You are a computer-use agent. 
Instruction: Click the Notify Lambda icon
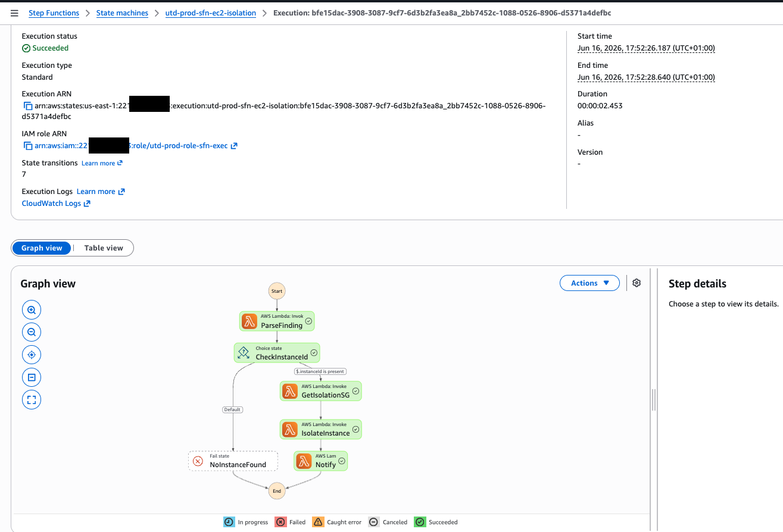pyautogui.click(x=304, y=461)
